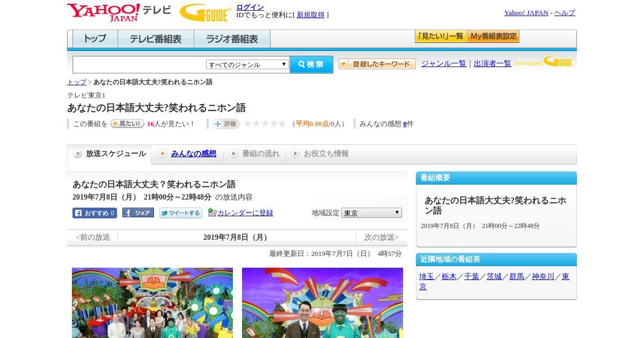Open the 東京 region link
The image size is (644, 338).
(566, 277)
